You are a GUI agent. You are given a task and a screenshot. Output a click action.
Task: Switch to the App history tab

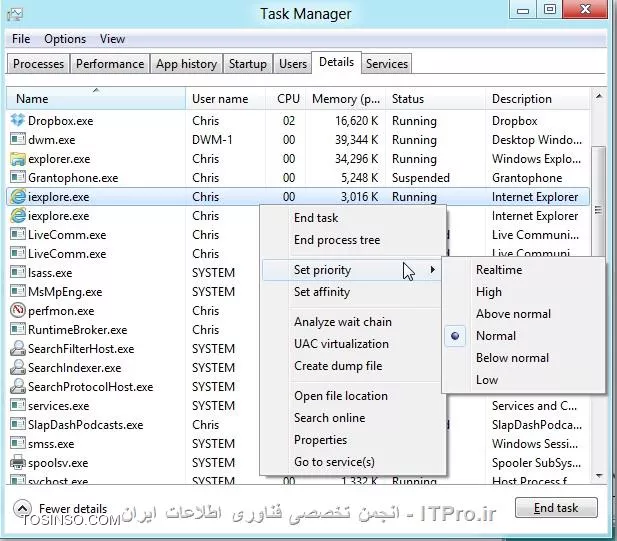tap(186, 63)
